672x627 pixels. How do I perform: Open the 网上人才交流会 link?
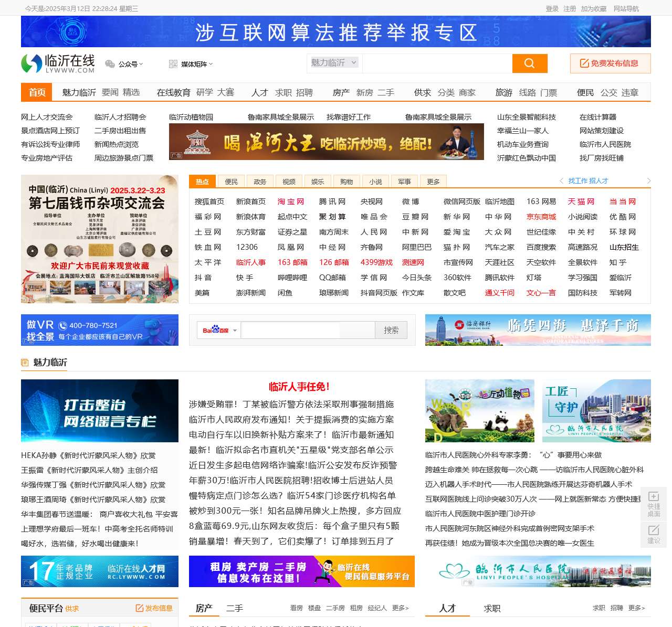pyautogui.click(x=47, y=117)
